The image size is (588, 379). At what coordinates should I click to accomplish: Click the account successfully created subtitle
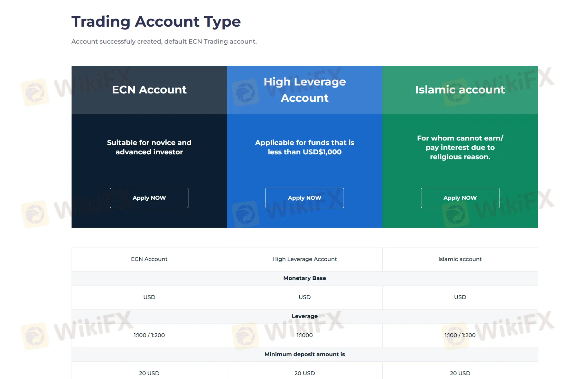[164, 42]
